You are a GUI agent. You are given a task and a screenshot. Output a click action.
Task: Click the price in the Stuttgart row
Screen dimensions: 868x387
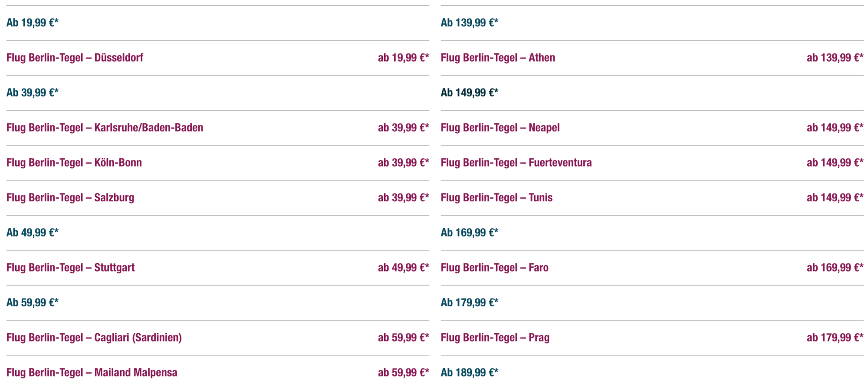tap(403, 268)
